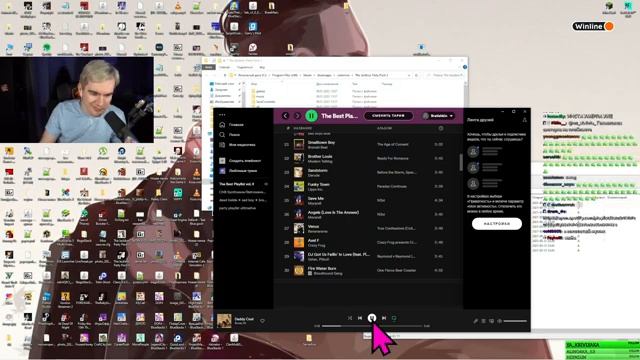This screenshot has height=360, width=640.
Task: Skip to the previous track
Action: pos(360,318)
